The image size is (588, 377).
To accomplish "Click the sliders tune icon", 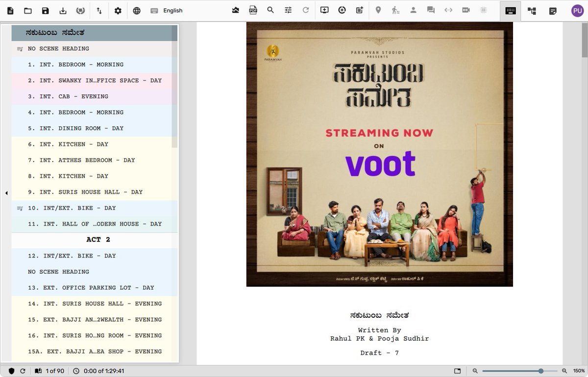I will (288, 10).
